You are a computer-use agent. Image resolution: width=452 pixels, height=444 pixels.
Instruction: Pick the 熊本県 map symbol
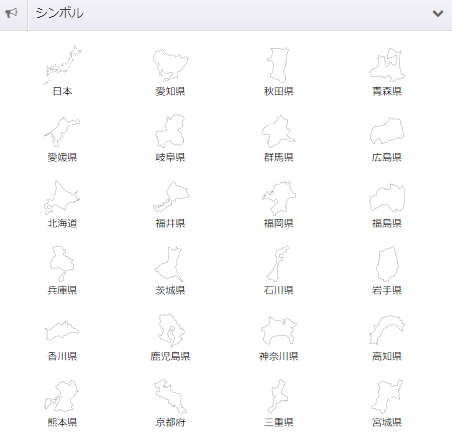[x=62, y=402]
